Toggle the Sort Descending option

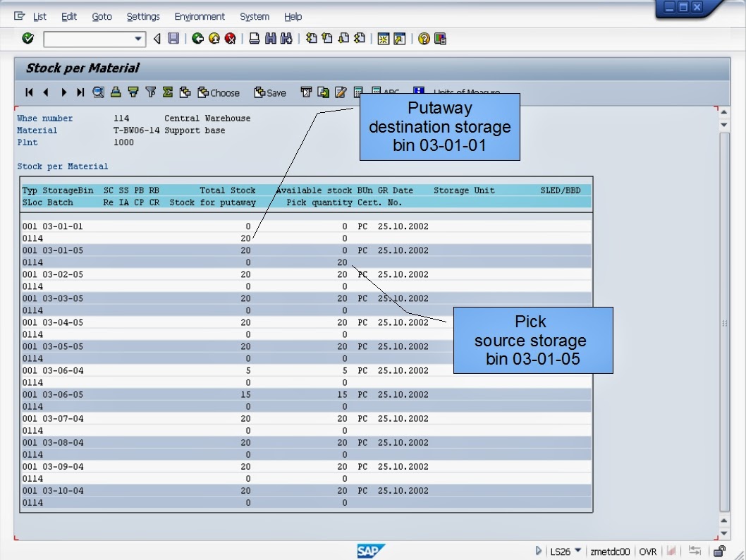pos(133,92)
